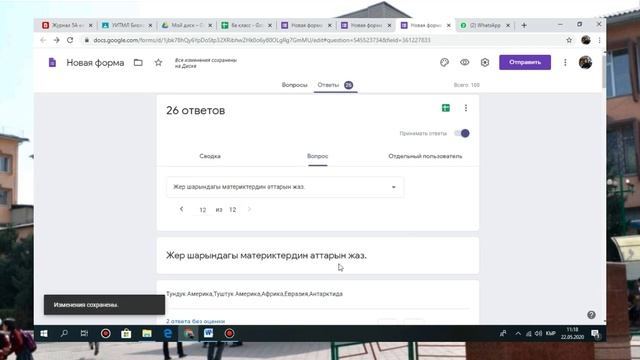Open Task View on taskbar

[x=84, y=333]
